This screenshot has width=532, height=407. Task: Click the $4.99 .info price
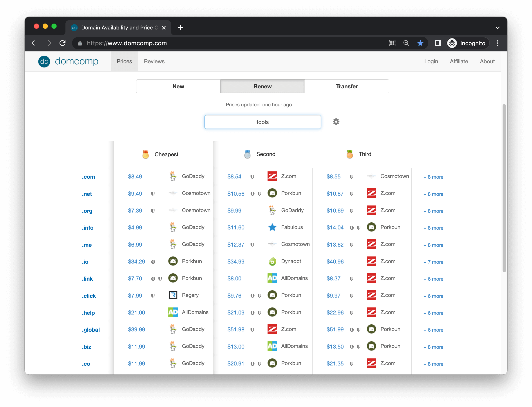135,227
